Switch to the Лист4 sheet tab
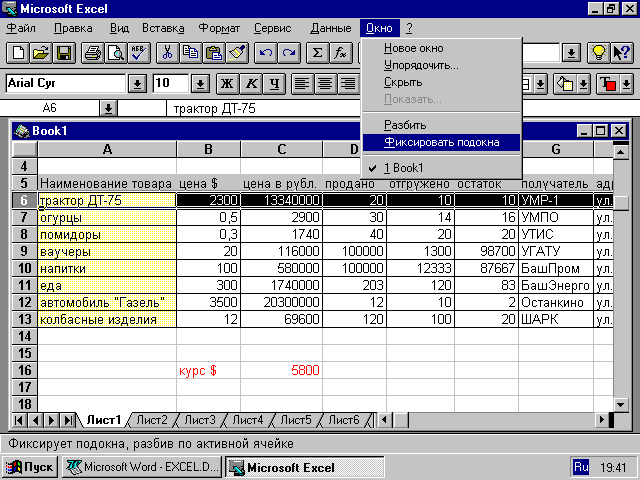 coord(248,420)
